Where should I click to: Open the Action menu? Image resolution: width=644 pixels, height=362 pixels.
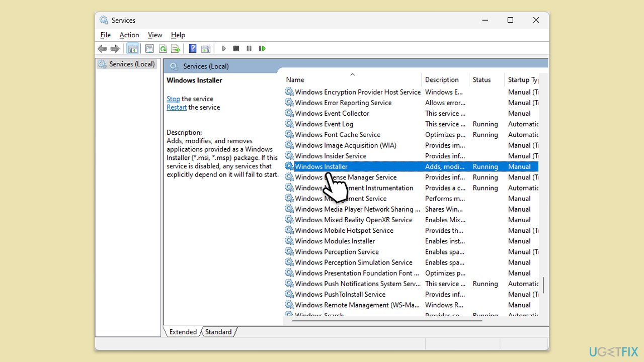129,35
